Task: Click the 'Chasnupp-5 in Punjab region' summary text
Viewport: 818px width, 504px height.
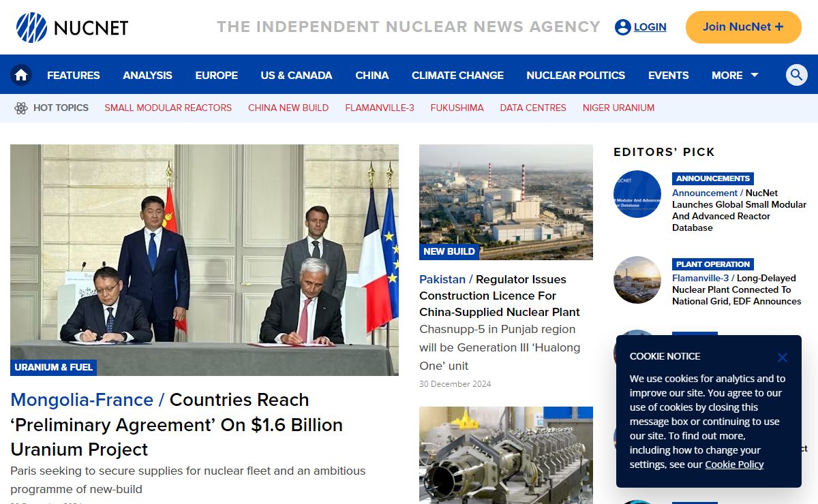Action: pos(500,347)
